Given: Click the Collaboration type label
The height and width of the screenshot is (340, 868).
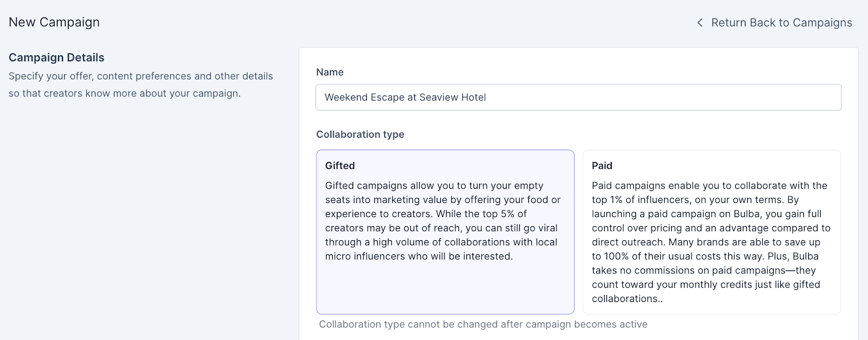Looking at the screenshot, I should (x=360, y=134).
